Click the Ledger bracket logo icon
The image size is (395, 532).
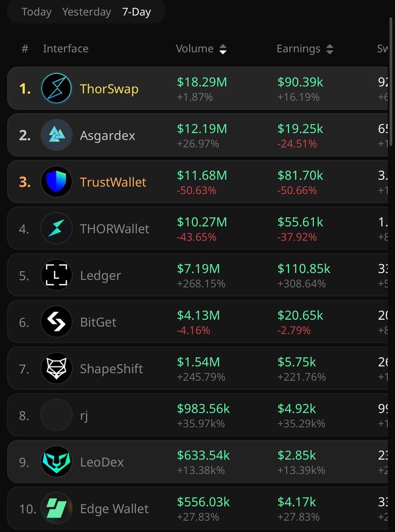click(57, 275)
